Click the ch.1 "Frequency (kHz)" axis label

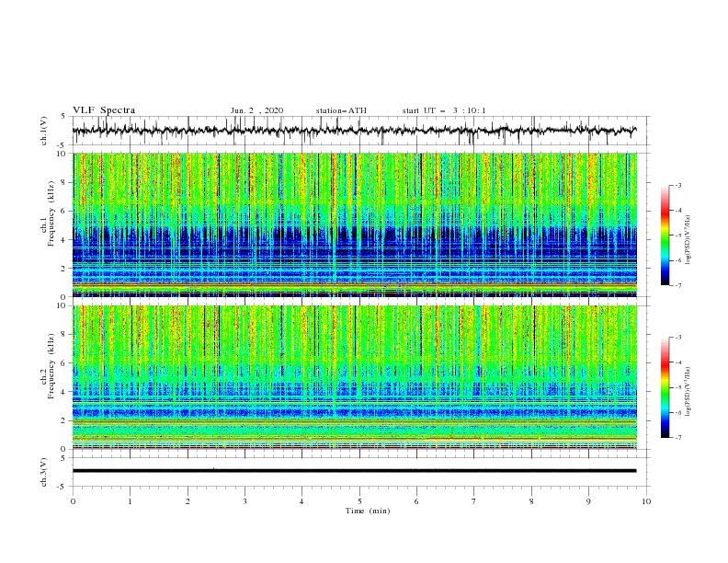pos(52,214)
